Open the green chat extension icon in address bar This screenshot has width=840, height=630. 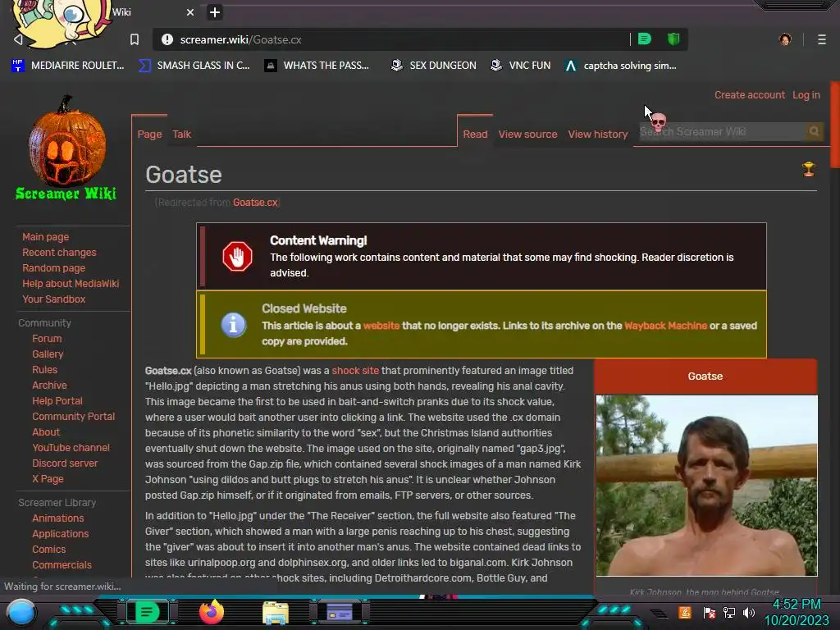[x=645, y=39]
